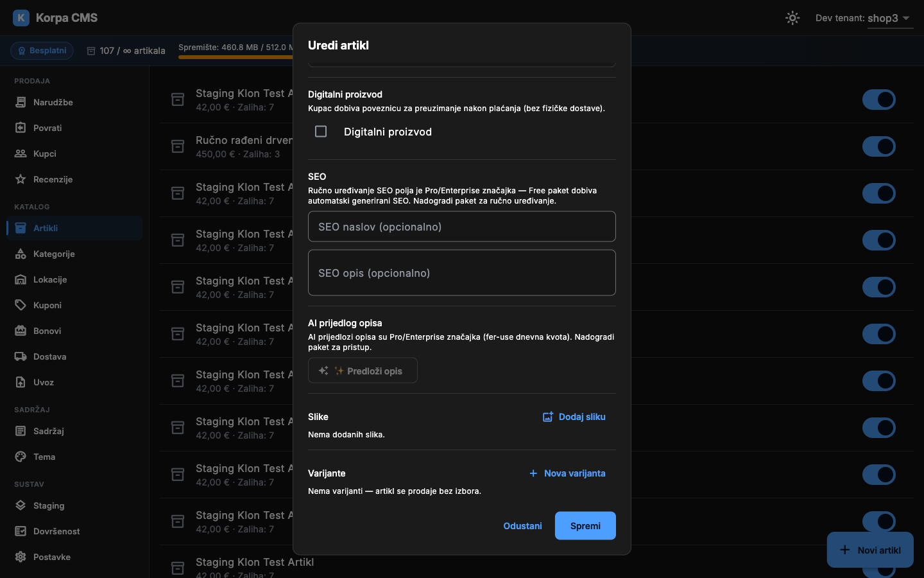This screenshot has height=578, width=924.
Task: Open the Kuponi tag icon
Action: coord(21,305)
